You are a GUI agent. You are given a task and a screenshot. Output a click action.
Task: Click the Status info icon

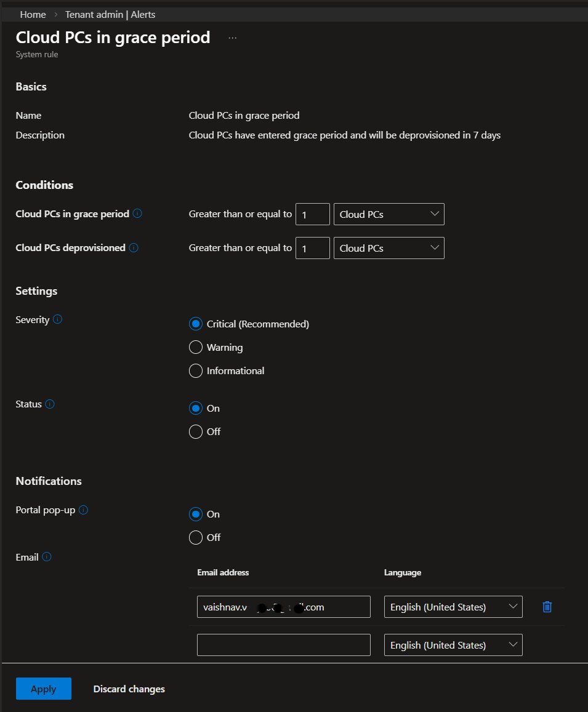coord(50,404)
